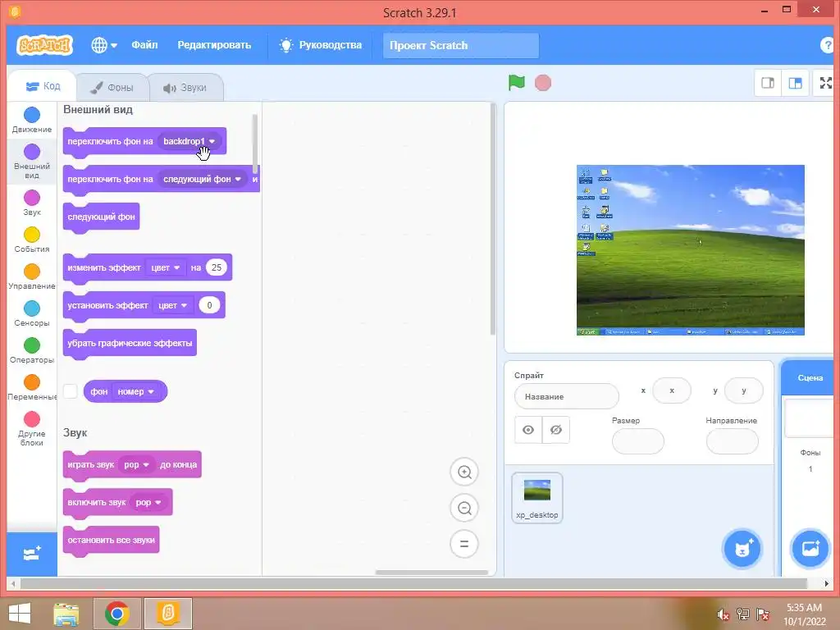
Task: Switch to the Звуки tab
Action: point(185,87)
